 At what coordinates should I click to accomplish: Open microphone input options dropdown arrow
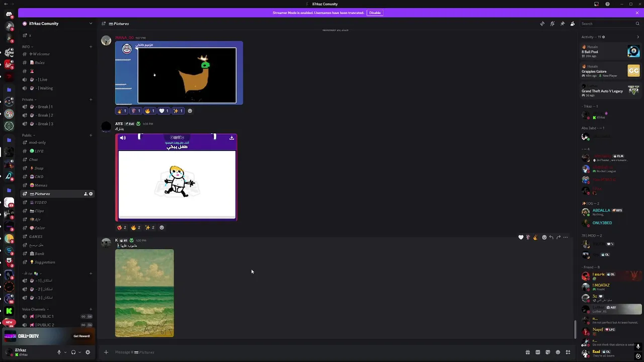pos(65,352)
